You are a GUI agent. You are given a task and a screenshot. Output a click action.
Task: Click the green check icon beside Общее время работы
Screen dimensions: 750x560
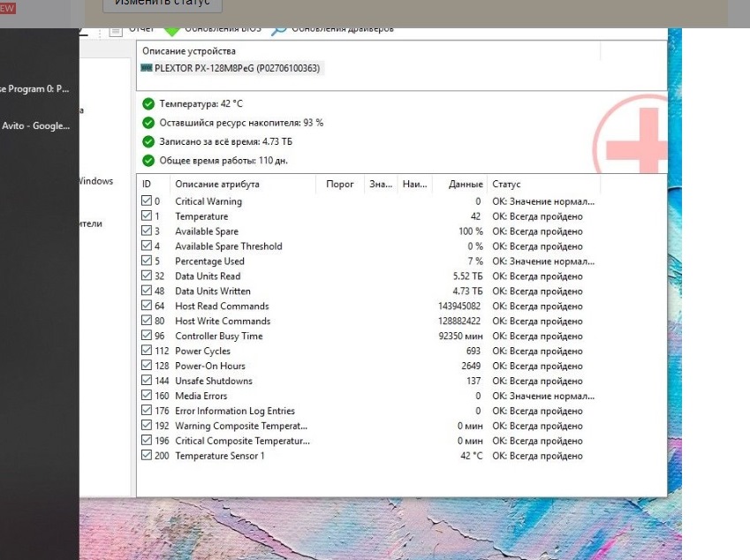148,161
